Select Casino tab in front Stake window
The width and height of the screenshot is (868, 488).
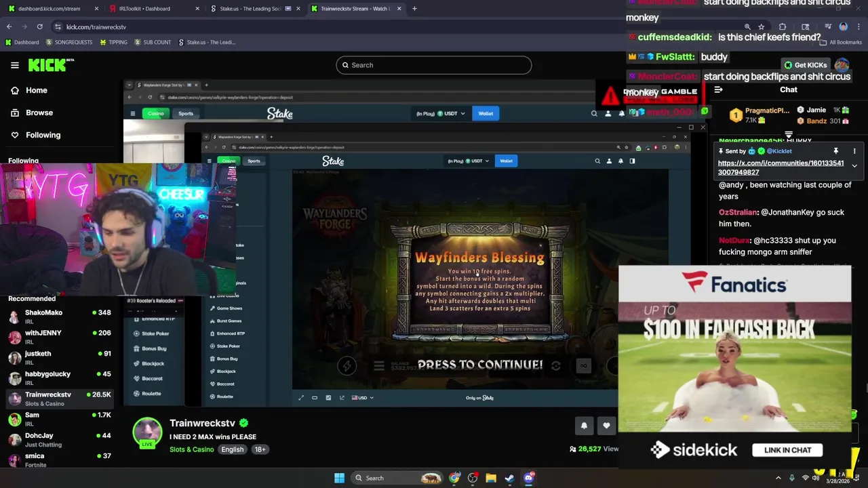[229, 161]
